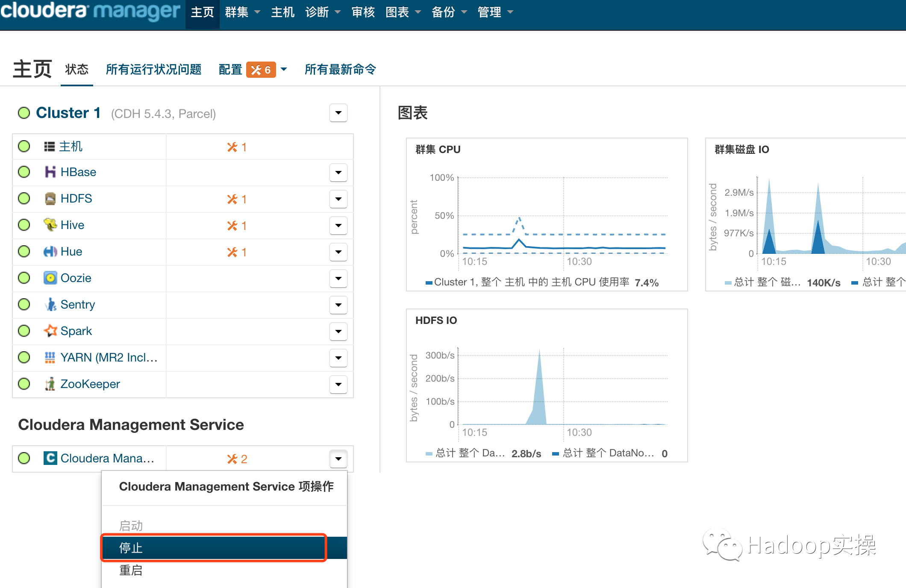906x588 pixels.
Task: Click the Sentry service icon
Action: point(50,304)
